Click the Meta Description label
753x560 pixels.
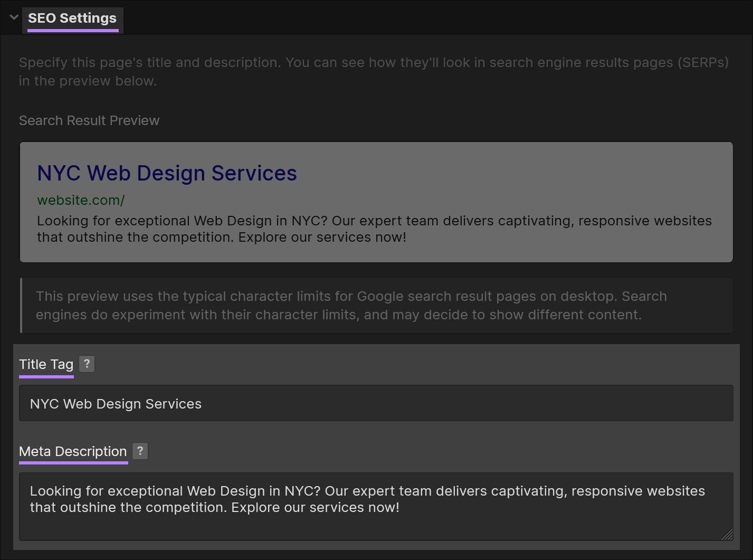(x=73, y=451)
